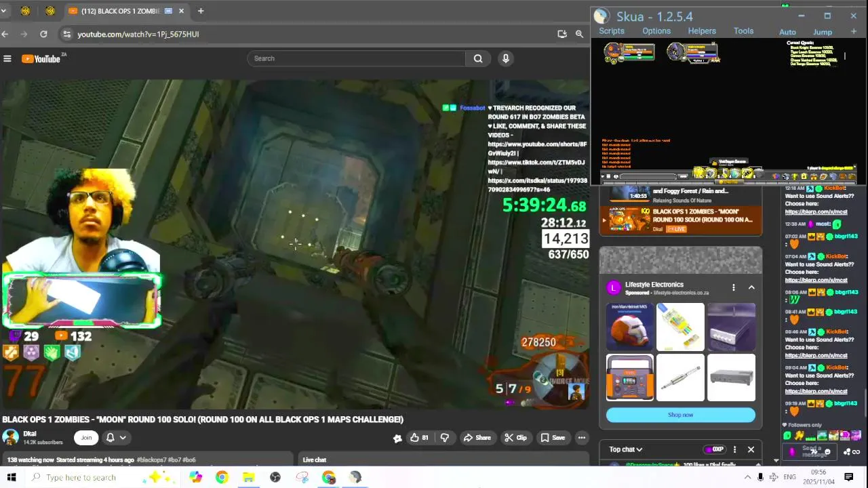The width and height of the screenshot is (868, 488).
Task: Open File Explorer from the taskbar
Action: pyautogui.click(x=248, y=477)
